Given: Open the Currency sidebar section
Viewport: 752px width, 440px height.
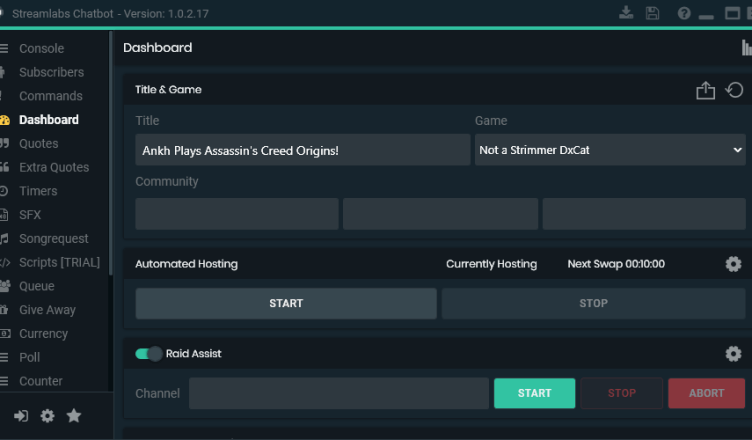Looking at the screenshot, I should [x=43, y=334].
